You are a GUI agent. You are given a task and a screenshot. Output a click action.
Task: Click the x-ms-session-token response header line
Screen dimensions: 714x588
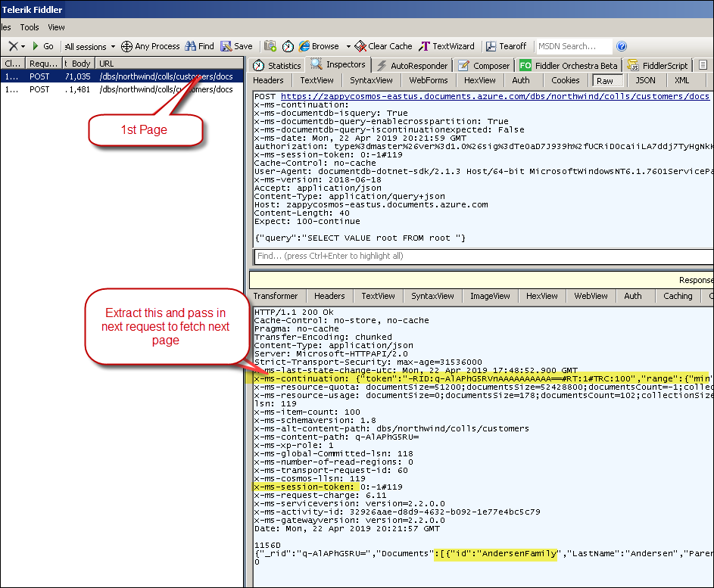[329, 487]
